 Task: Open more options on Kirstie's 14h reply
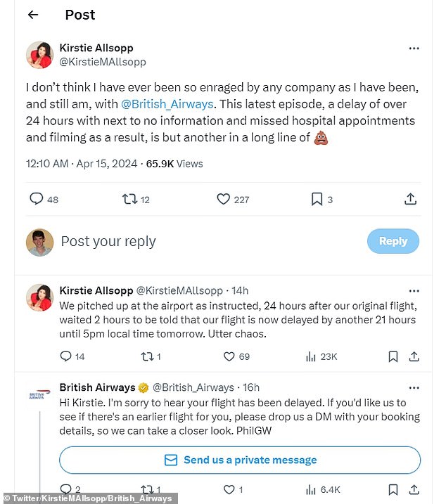coord(414,291)
